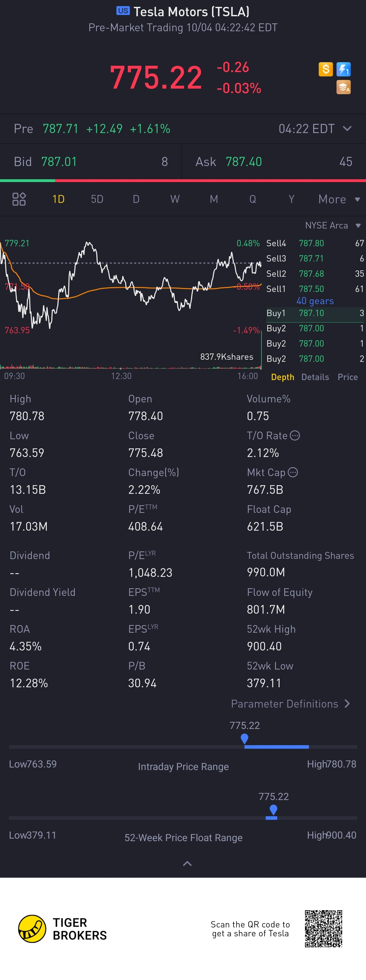
Task: Tap the T/O Rate info icon
Action: tap(295, 436)
